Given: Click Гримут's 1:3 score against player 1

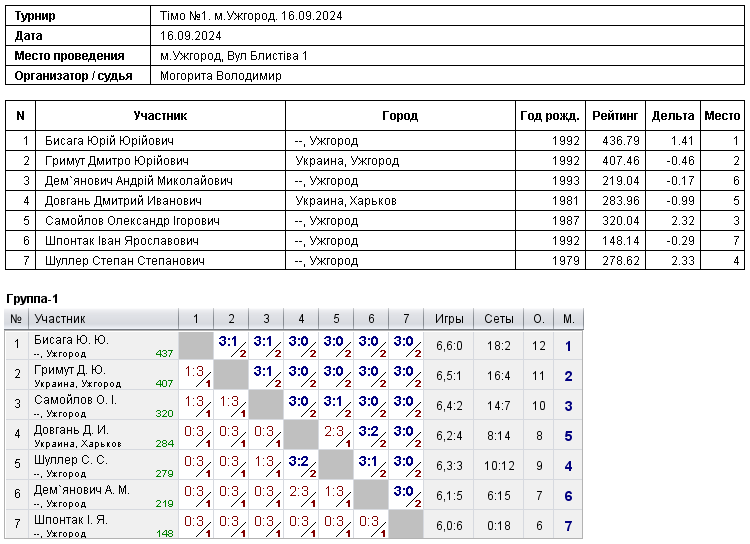Looking at the screenshot, I should 194,371.
